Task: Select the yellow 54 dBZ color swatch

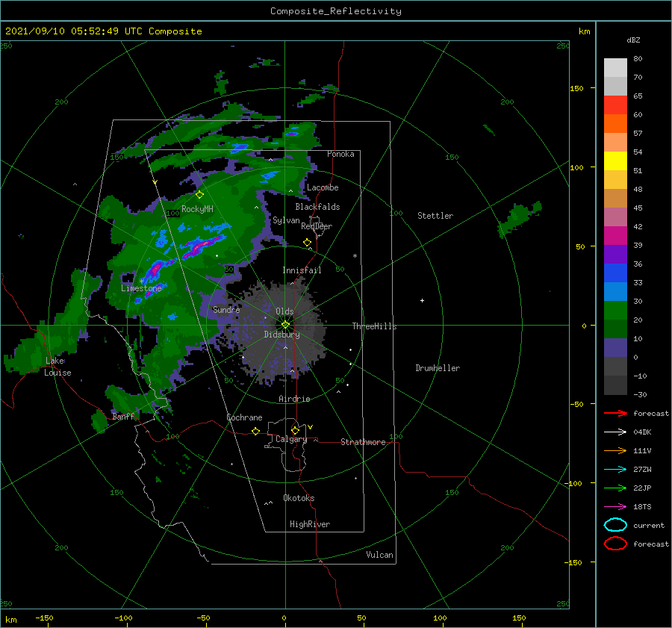Action: [615, 161]
